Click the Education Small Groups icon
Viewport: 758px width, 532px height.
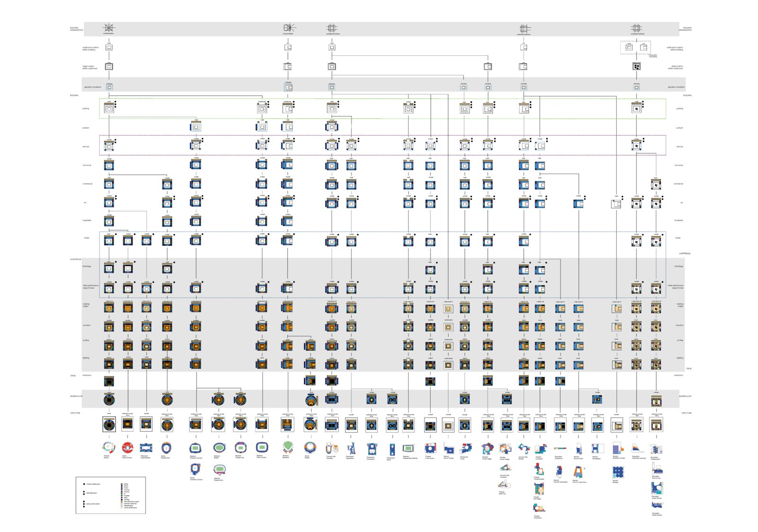pyautogui.click(x=657, y=506)
